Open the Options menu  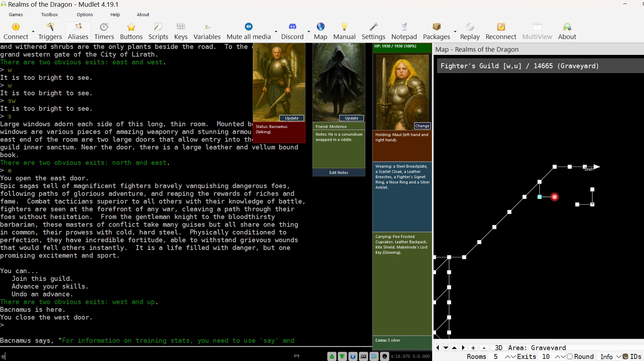[85, 14]
